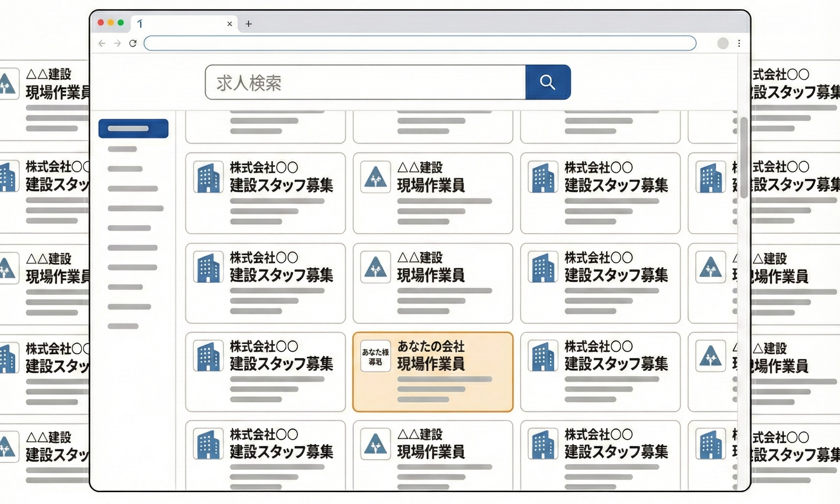Select the highlighted blue sidebar item
840x504 pixels.
click(133, 128)
